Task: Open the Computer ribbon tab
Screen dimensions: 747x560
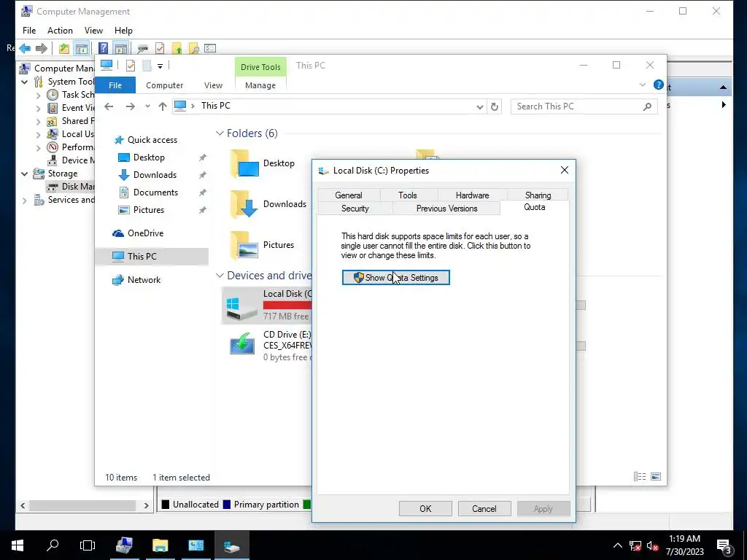Action: tap(164, 85)
